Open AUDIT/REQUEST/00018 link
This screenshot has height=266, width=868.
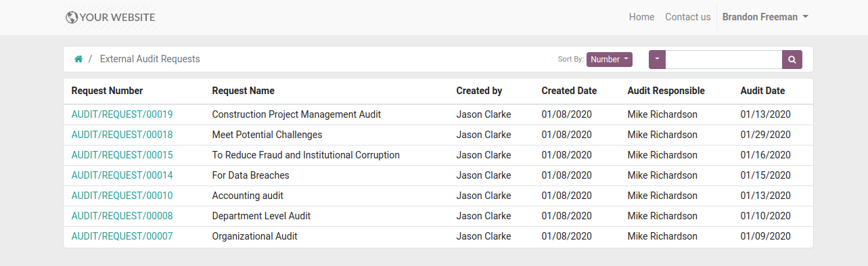pyautogui.click(x=122, y=135)
